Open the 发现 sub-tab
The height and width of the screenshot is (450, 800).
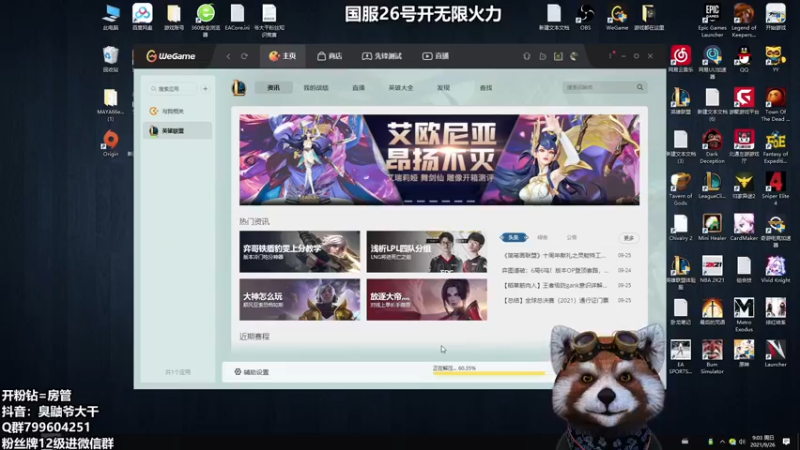[x=443, y=88]
